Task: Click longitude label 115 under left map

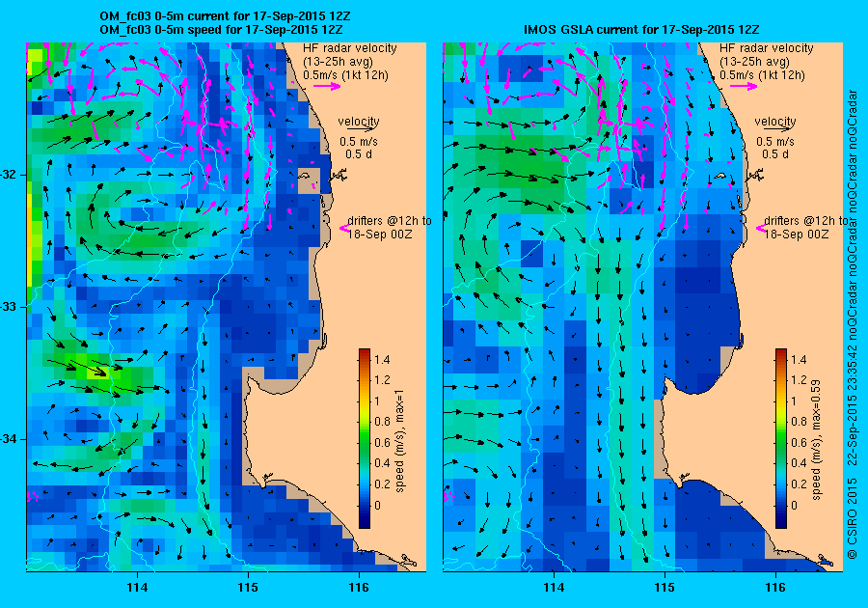Action: coord(248,588)
